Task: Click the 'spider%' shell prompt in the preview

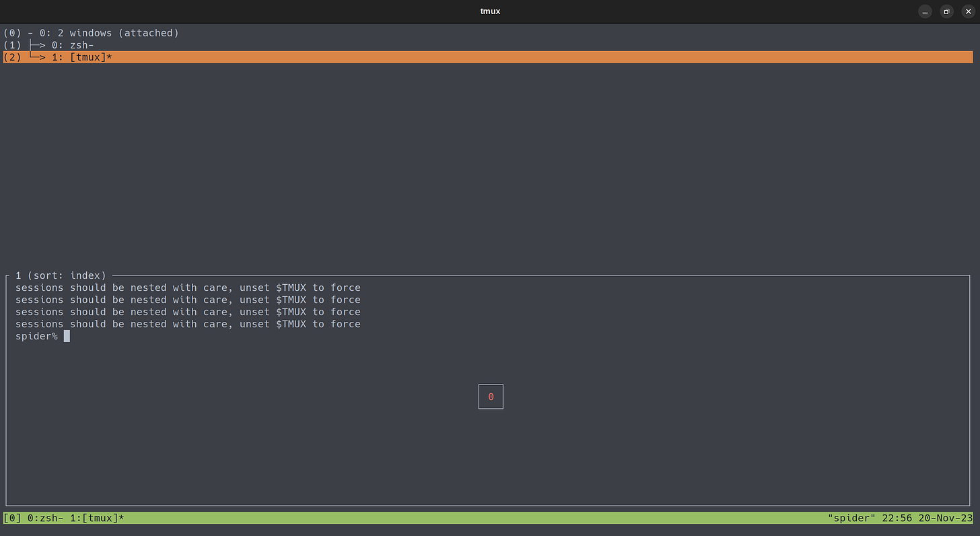Action: pyautogui.click(x=36, y=336)
